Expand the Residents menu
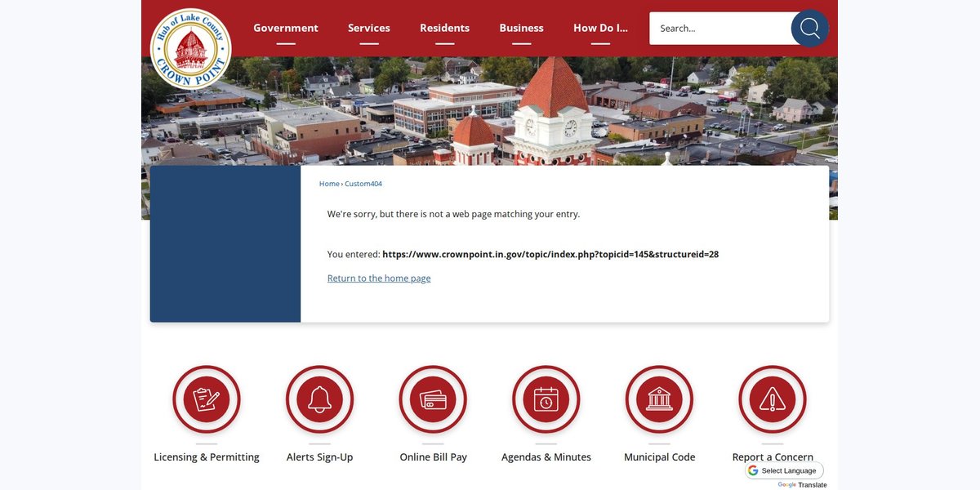This screenshot has width=980, height=490. point(444,28)
